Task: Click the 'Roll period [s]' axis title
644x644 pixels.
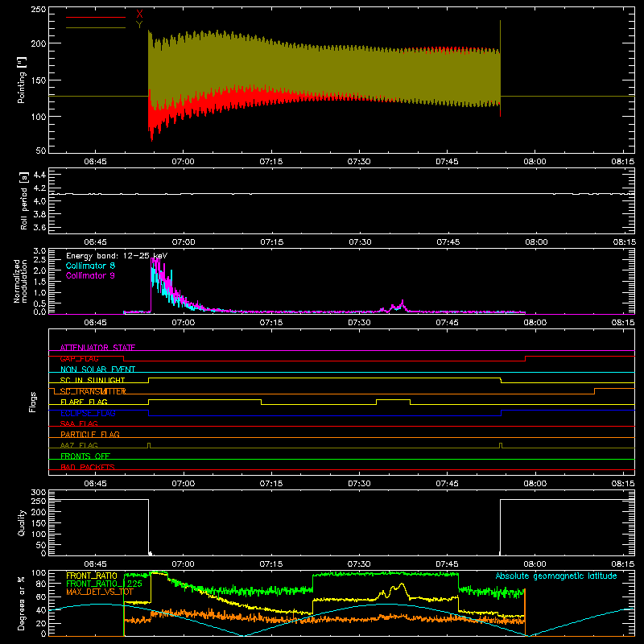Action: pos(23,200)
